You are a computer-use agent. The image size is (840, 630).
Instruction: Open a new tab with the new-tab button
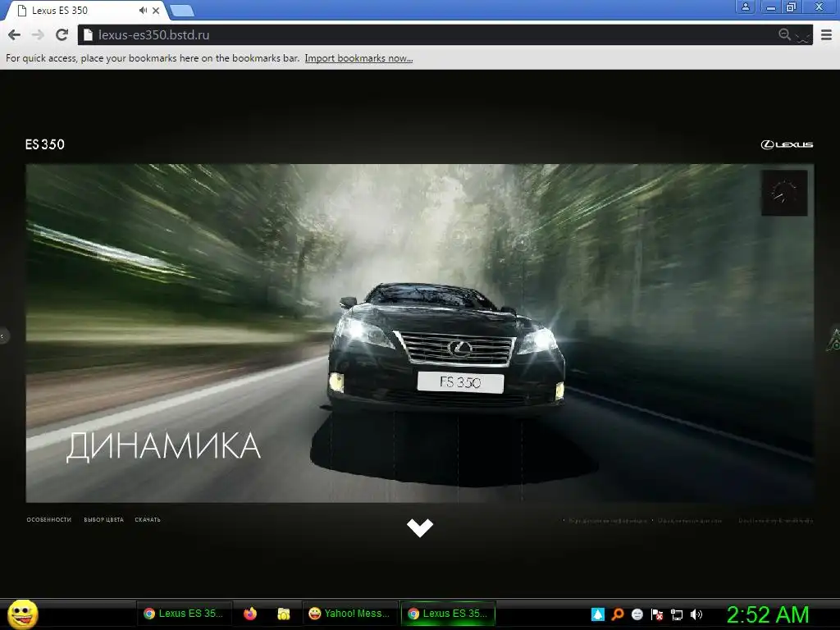182,11
